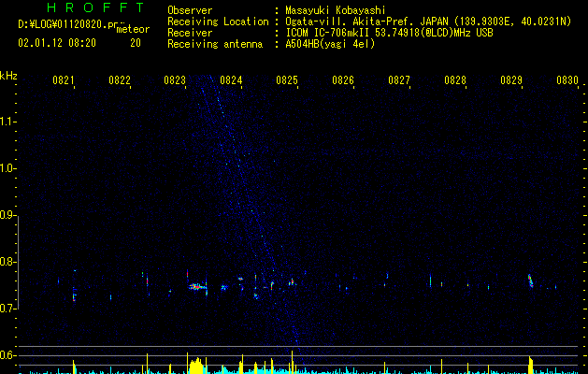Click the 0829 time marker
This screenshot has height=374, width=588.
[511, 80]
